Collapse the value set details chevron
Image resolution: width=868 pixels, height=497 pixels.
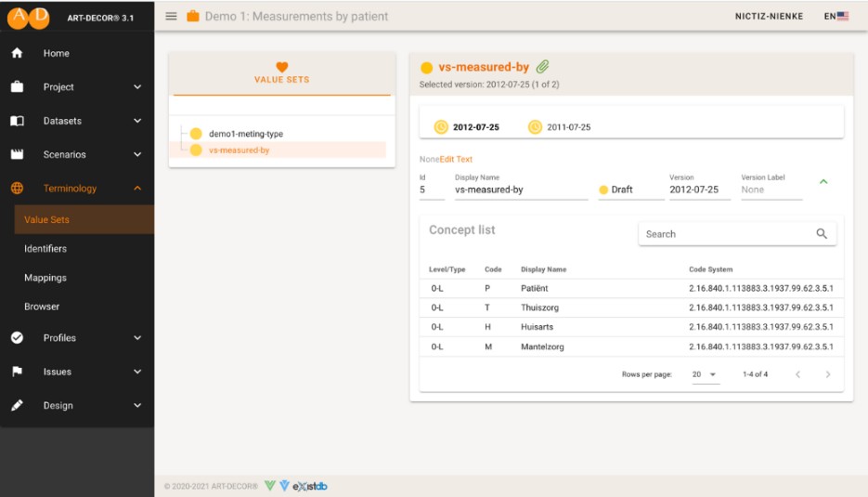click(823, 182)
